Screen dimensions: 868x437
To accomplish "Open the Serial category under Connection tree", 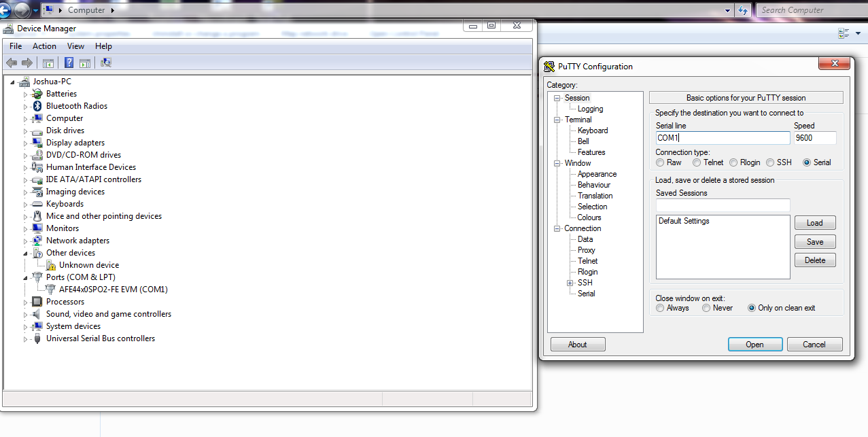I will click(x=586, y=294).
